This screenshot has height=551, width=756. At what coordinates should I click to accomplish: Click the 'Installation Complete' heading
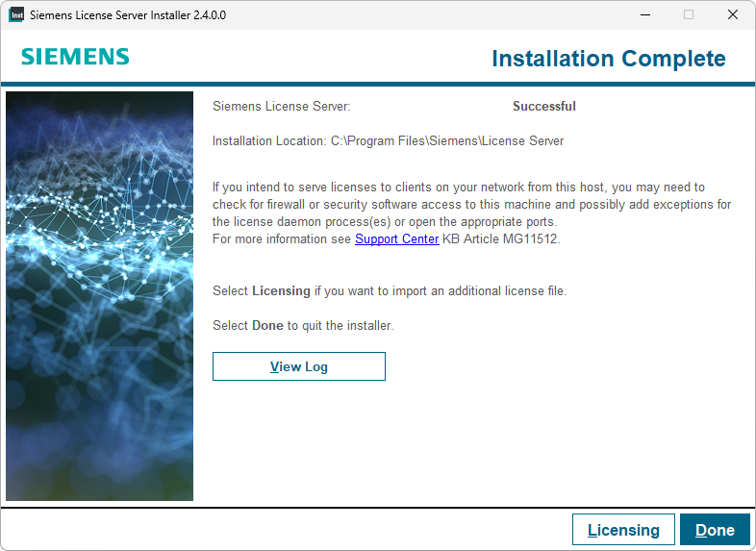tap(609, 59)
